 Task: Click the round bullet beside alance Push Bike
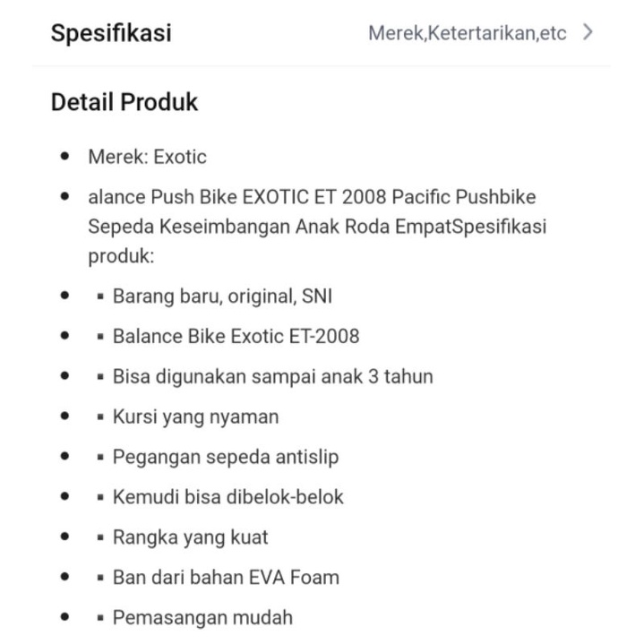64,196
